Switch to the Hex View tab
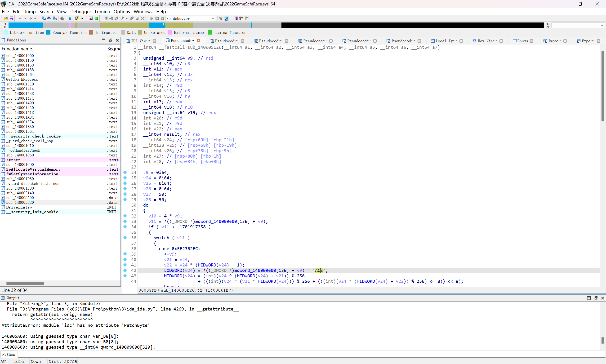Viewport: 606px width, 364px height. (487, 41)
